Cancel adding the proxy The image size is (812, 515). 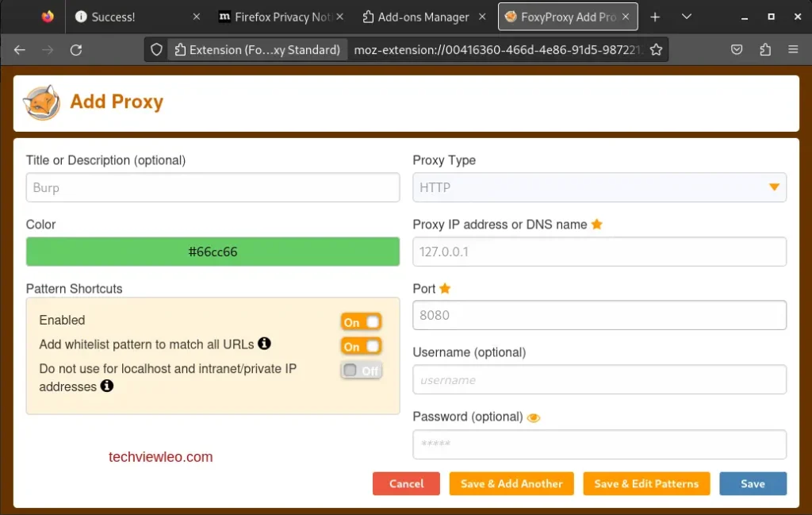pyautogui.click(x=406, y=483)
